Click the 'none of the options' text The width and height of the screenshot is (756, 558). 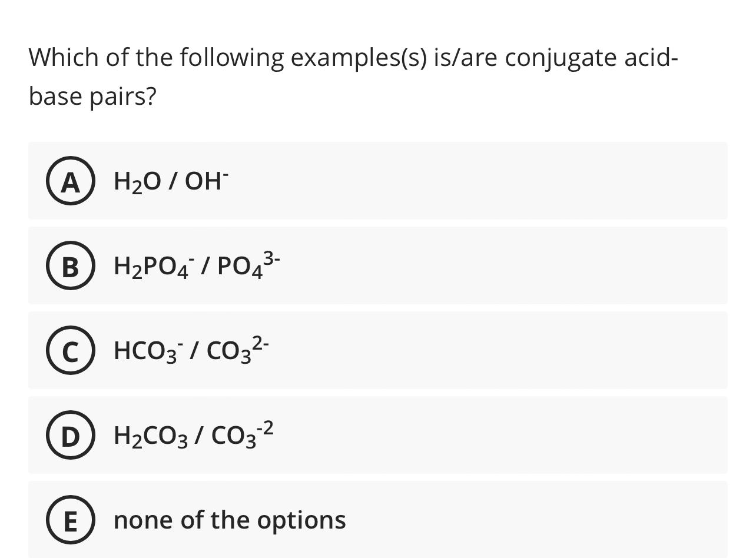(x=230, y=520)
